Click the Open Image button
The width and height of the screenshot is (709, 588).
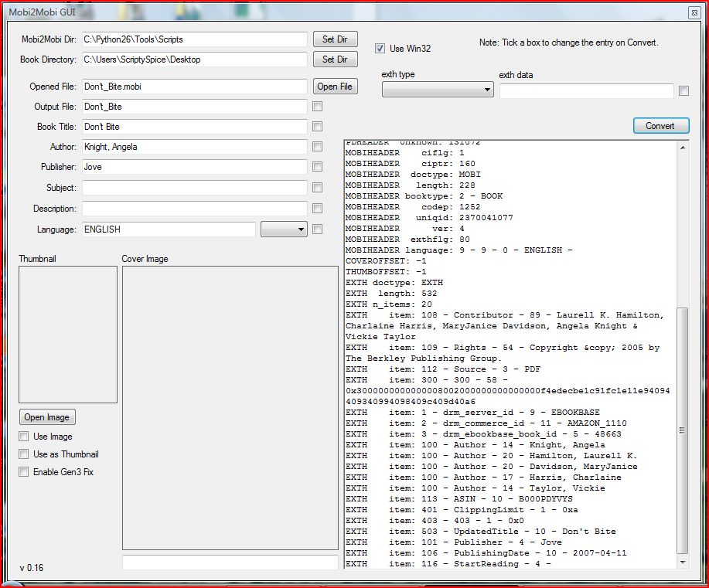(47, 416)
